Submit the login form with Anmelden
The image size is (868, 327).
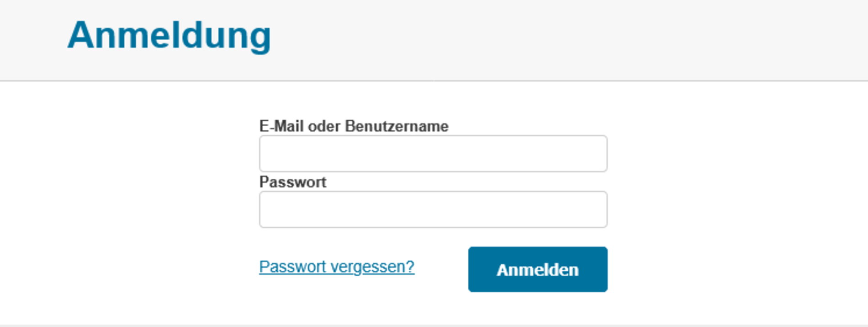tap(538, 269)
